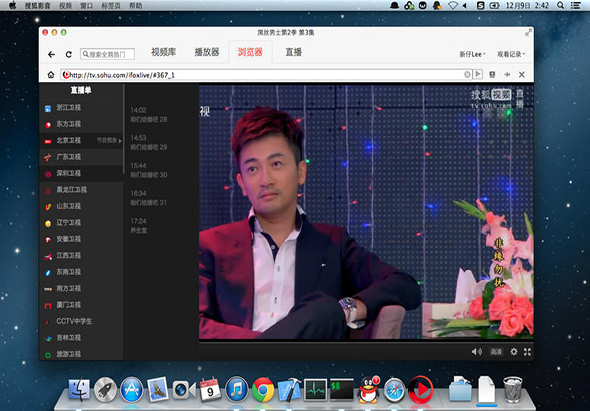Click the Wi-Fi status icon

[453, 5]
